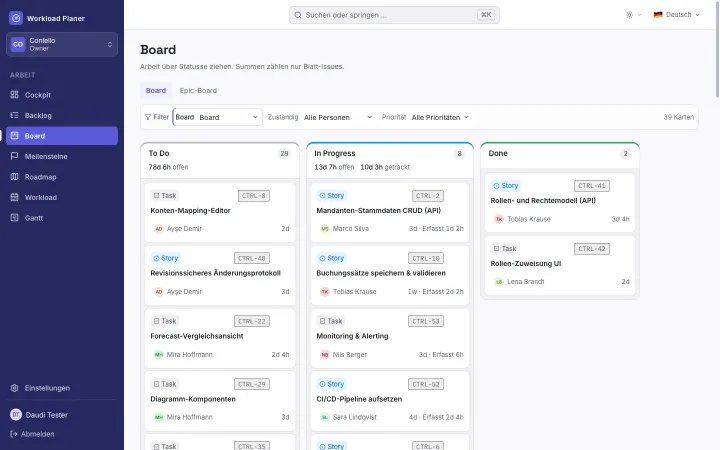Click the Einstellungen gear icon
The width and height of the screenshot is (720, 450).
coord(15,388)
